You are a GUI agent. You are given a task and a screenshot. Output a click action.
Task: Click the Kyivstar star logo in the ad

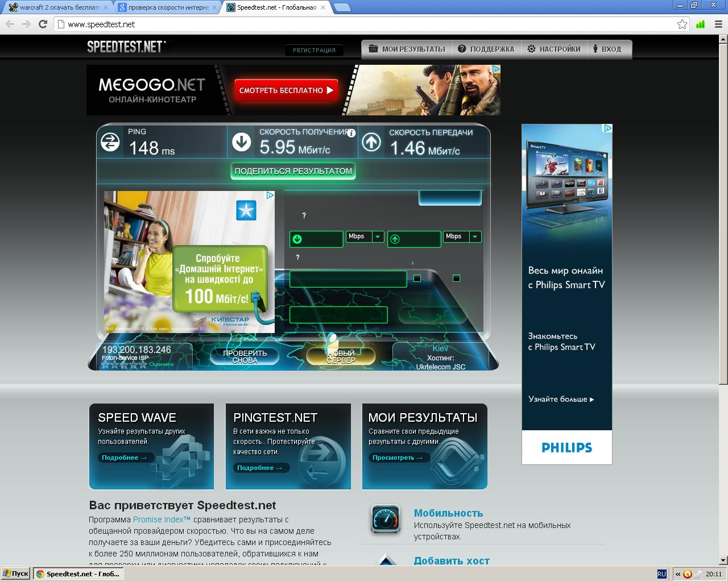(246, 210)
